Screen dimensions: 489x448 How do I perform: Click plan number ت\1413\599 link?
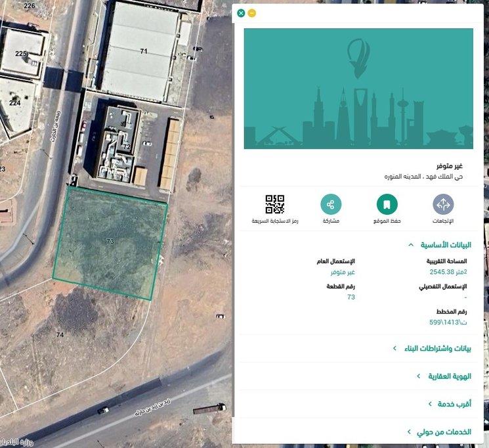[x=444, y=322]
